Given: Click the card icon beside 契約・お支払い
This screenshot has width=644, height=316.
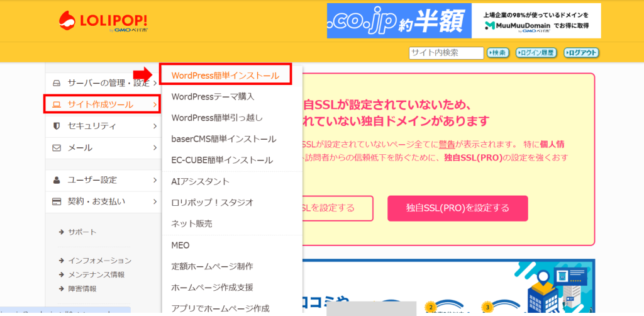Looking at the screenshot, I should point(57,201).
